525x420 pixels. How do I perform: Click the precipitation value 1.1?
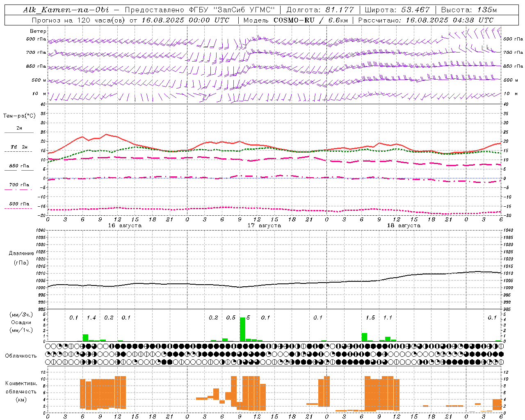pos(388,318)
